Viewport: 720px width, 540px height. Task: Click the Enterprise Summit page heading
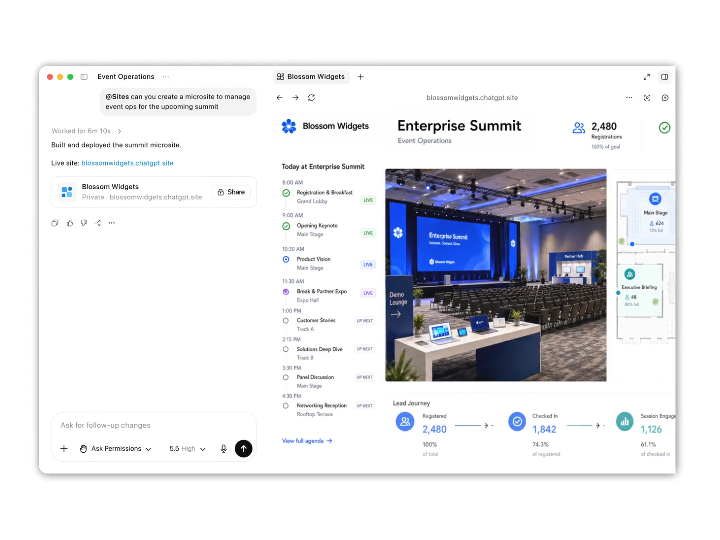459,126
